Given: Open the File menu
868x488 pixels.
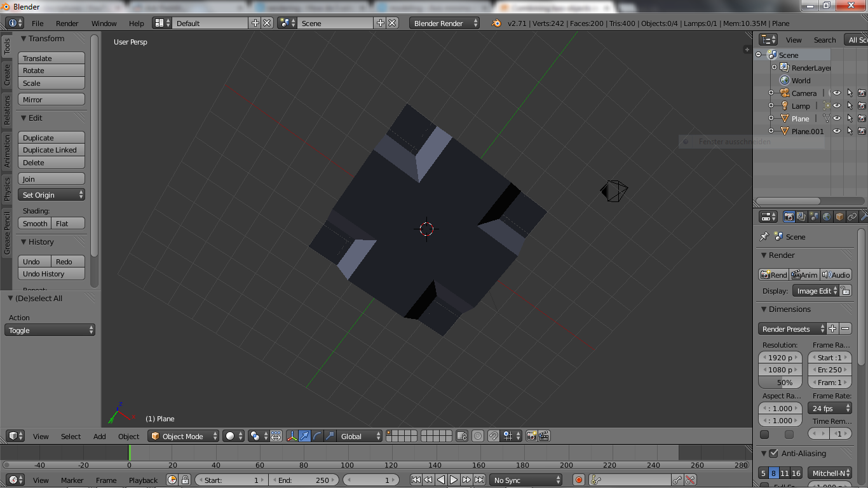Looking at the screenshot, I should pyautogui.click(x=37, y=23).
